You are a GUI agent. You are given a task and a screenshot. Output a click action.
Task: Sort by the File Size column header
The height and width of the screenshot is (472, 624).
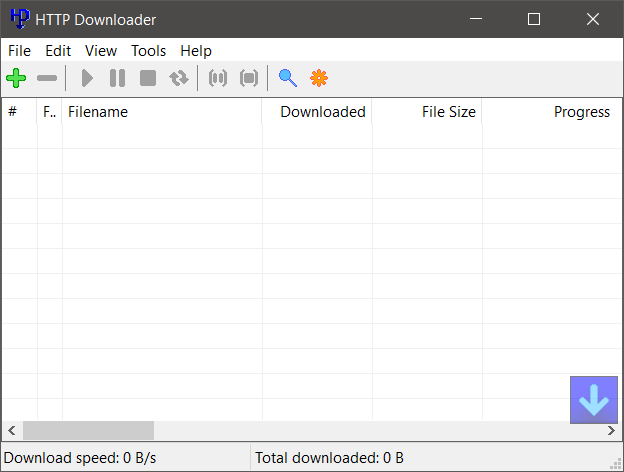tap(427, 111)
